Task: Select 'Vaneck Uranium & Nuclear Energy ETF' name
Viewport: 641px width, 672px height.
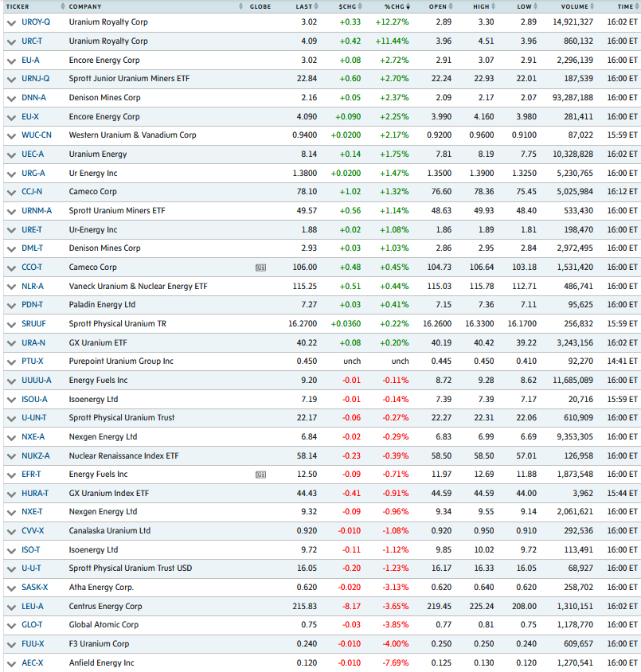Action: click(138, 286)
